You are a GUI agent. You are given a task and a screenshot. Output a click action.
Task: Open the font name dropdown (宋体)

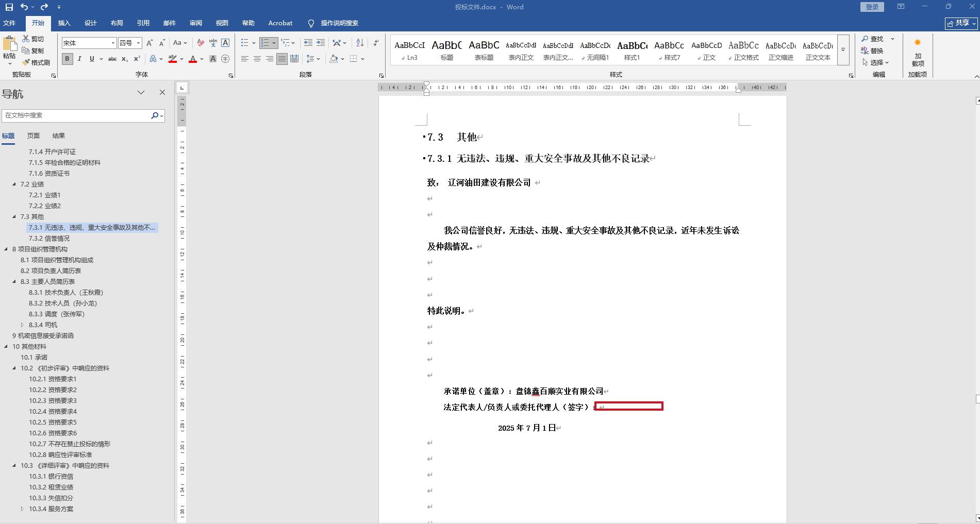(113, 43)
